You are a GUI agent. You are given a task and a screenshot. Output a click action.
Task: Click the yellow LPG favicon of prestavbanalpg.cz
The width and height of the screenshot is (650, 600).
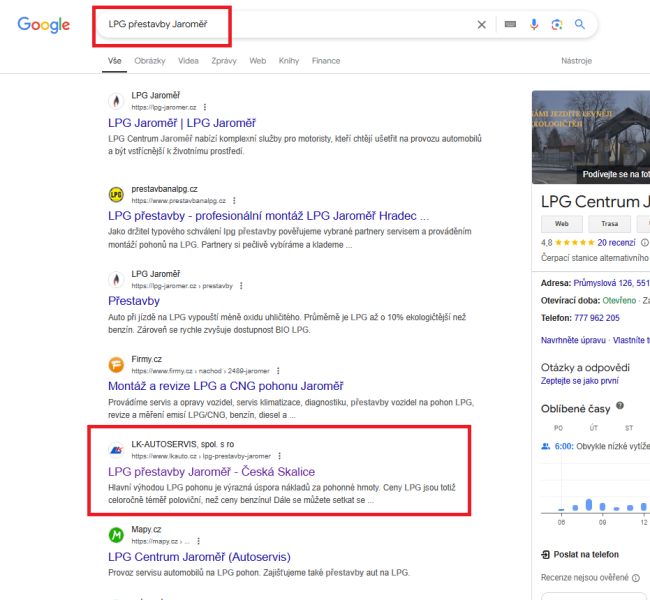(x=116, y=194)
